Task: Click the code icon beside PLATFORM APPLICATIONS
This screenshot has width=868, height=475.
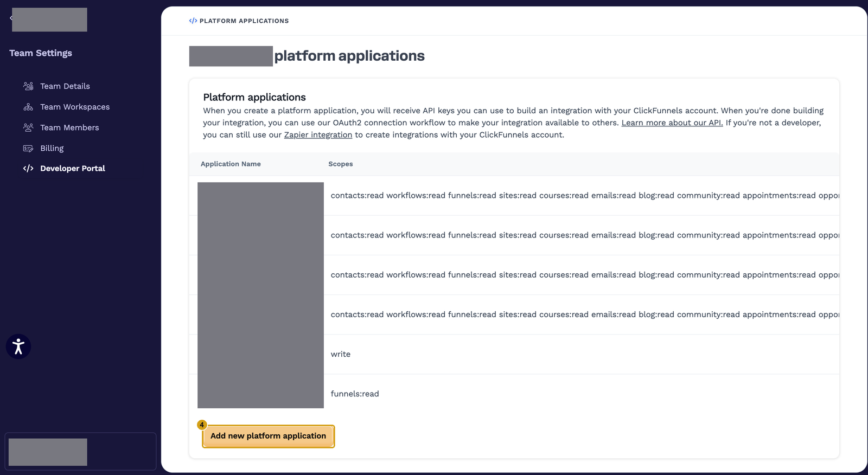Action: (x=193, y=21)
